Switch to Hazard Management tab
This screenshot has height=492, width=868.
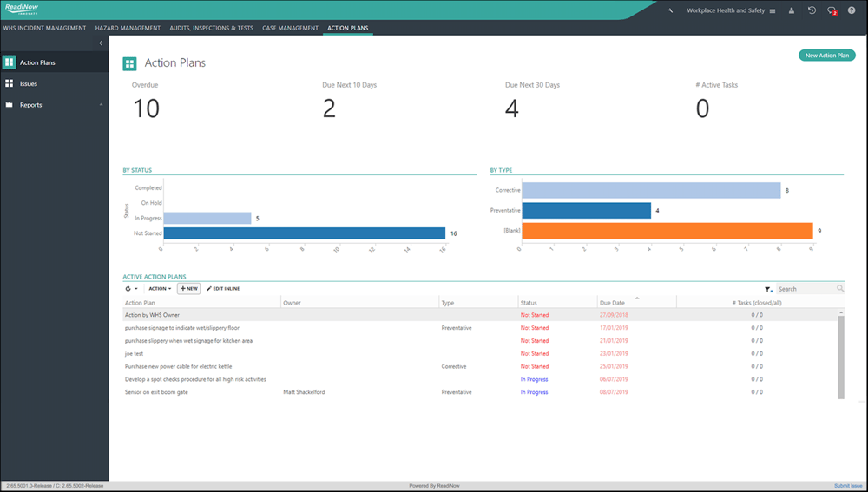click(128, 28)
